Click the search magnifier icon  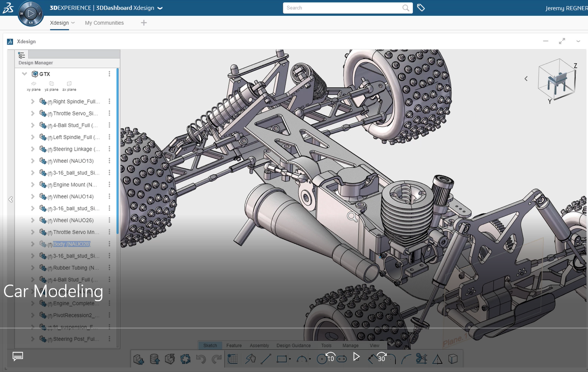[405, 8]
